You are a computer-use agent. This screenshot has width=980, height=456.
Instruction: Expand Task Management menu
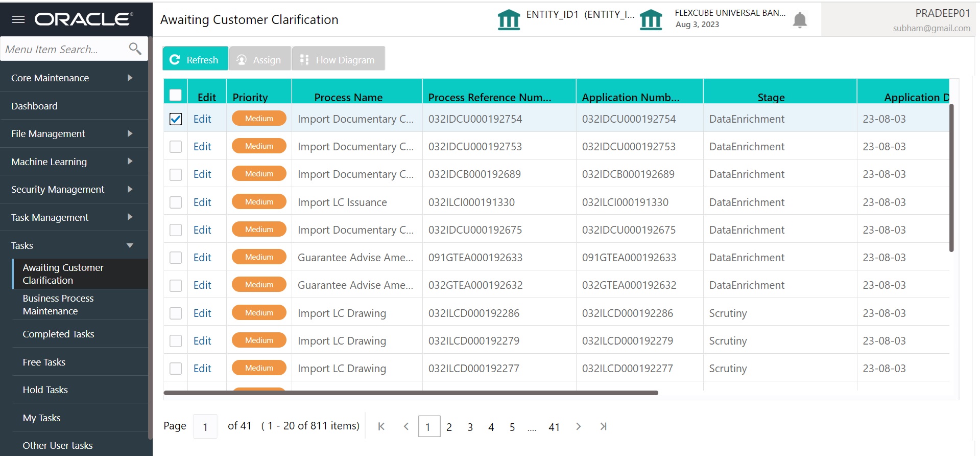coord(74,217)
